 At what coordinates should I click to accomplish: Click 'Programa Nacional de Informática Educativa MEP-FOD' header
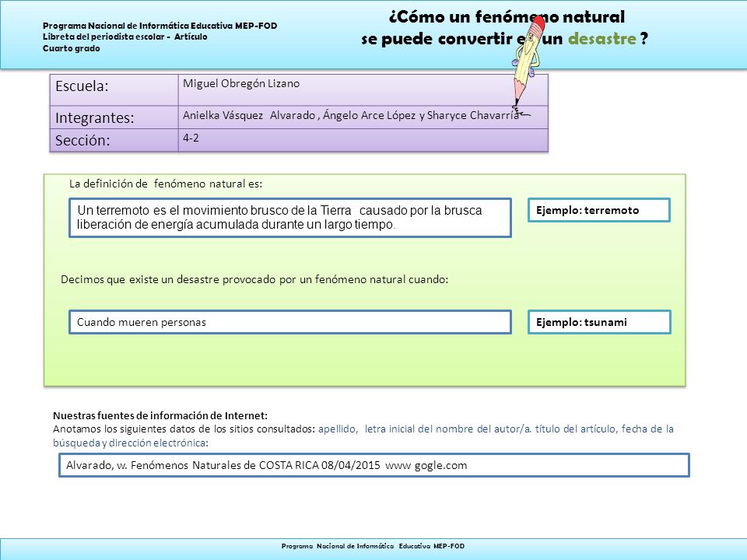(x=160, y=26)
